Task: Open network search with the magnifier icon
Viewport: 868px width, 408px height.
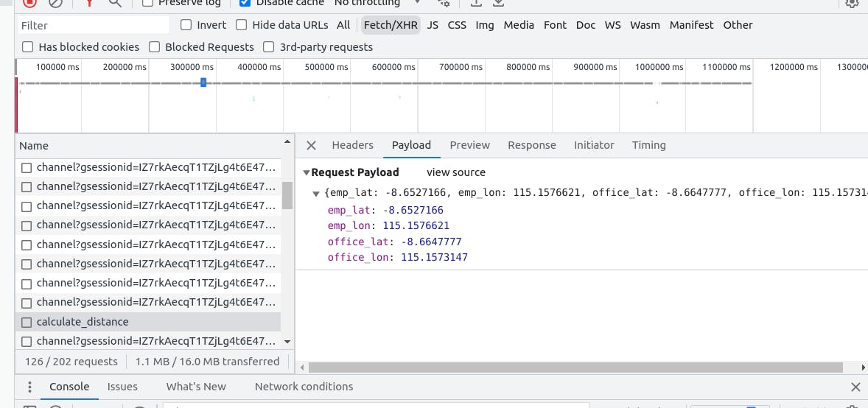Action: tap(115, 3)
